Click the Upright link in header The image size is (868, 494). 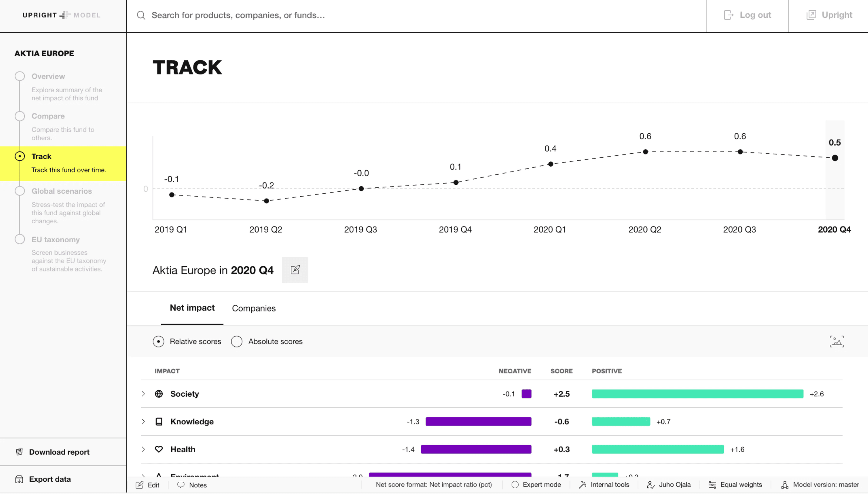click(829, 15)
